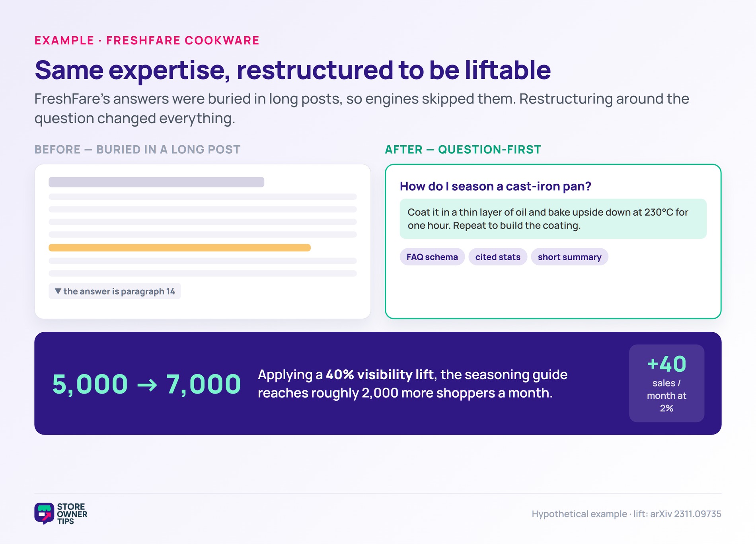Click the arrow between 5,000 and 7,000
756x544 pixels.
pyautogui.click(x=147, y=385)
